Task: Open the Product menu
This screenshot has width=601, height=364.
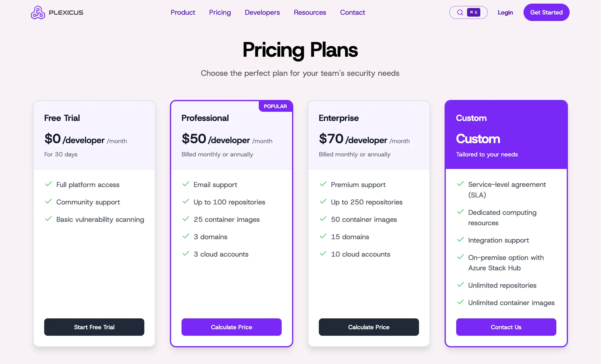Action: [x=183, y=12]
